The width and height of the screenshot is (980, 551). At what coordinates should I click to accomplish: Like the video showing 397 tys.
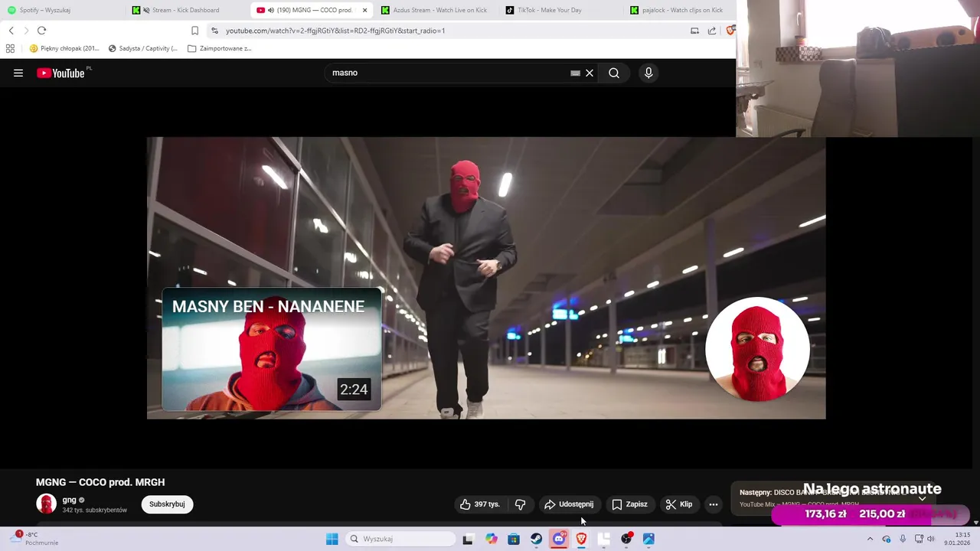(x=479, y=504)
